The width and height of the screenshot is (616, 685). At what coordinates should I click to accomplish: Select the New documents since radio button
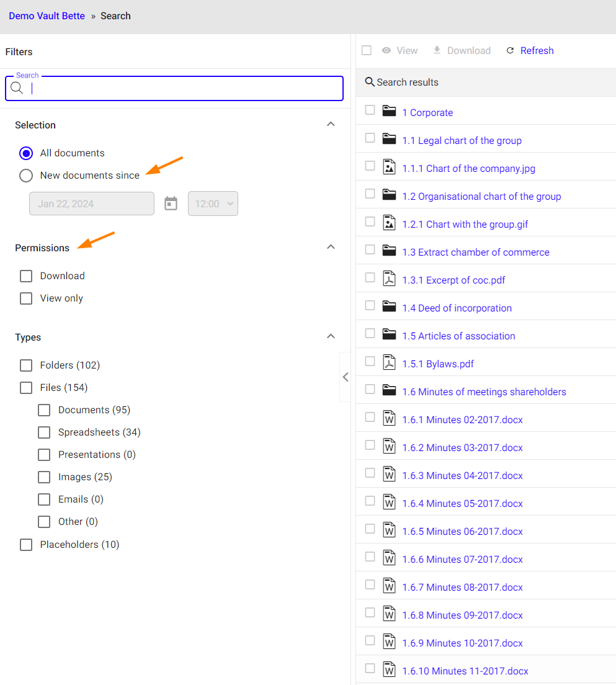[x=26, y=176]
